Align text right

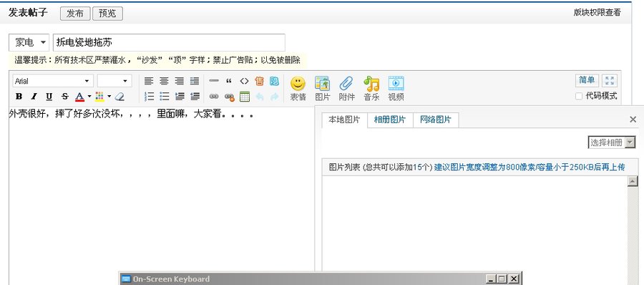(x=179, y=81)
